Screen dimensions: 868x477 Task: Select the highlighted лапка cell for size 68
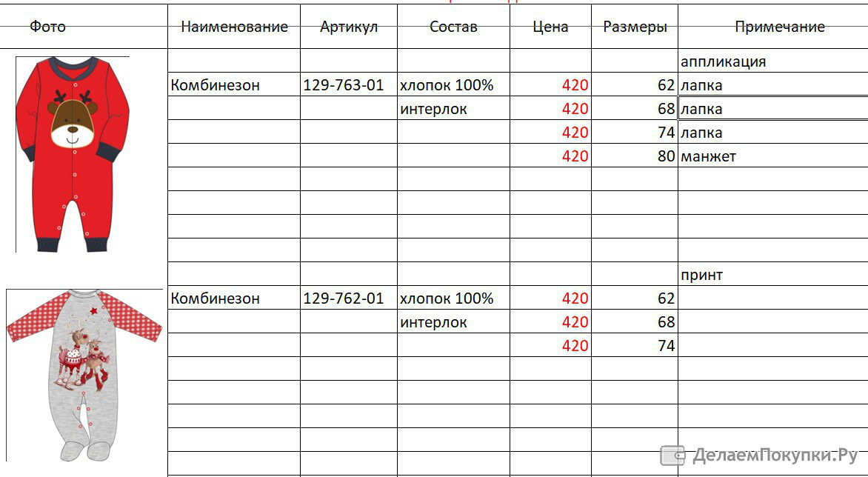[x=772, y=108]
